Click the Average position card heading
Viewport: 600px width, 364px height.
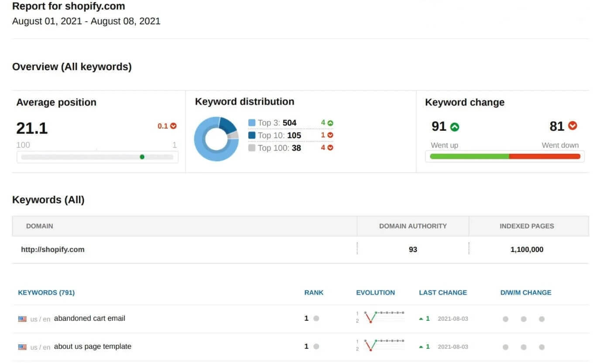(56, 102)
